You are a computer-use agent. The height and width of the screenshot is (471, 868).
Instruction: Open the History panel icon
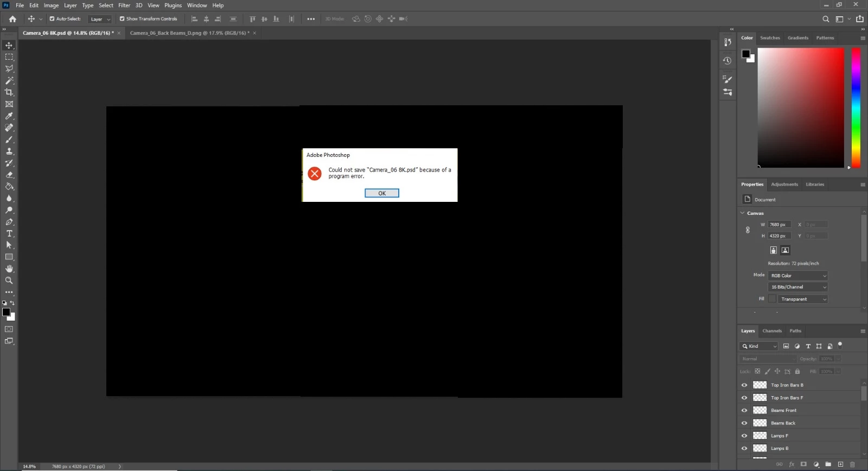[x=727, y=61]
